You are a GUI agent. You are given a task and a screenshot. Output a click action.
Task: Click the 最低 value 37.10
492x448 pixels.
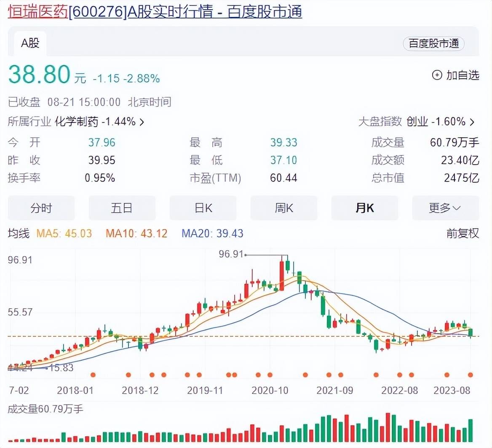click(283, 160)
